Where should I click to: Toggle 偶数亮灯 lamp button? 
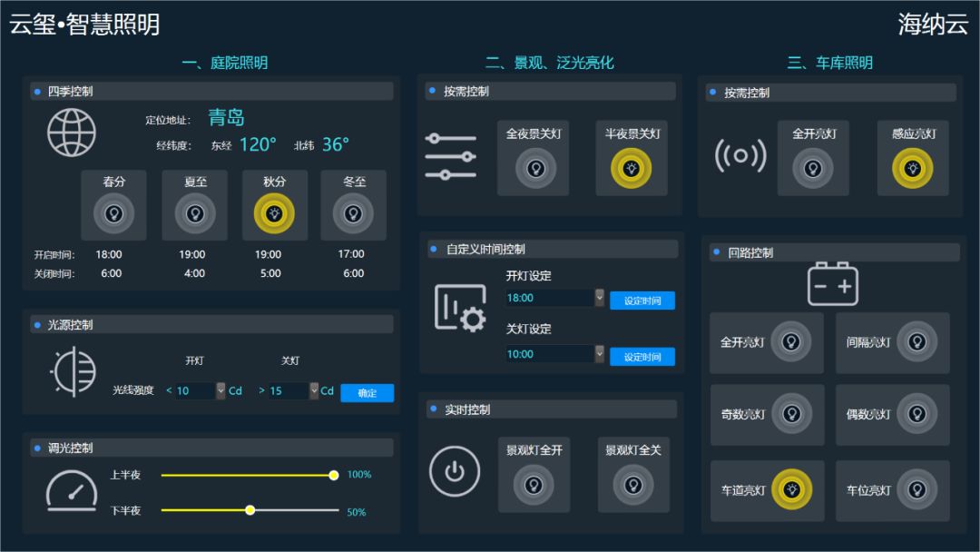916,414
